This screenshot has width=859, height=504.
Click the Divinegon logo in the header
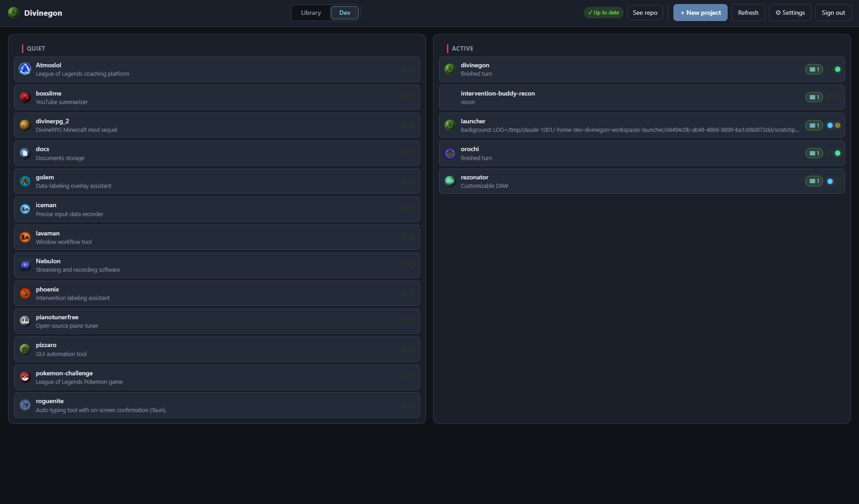[13, 13]
